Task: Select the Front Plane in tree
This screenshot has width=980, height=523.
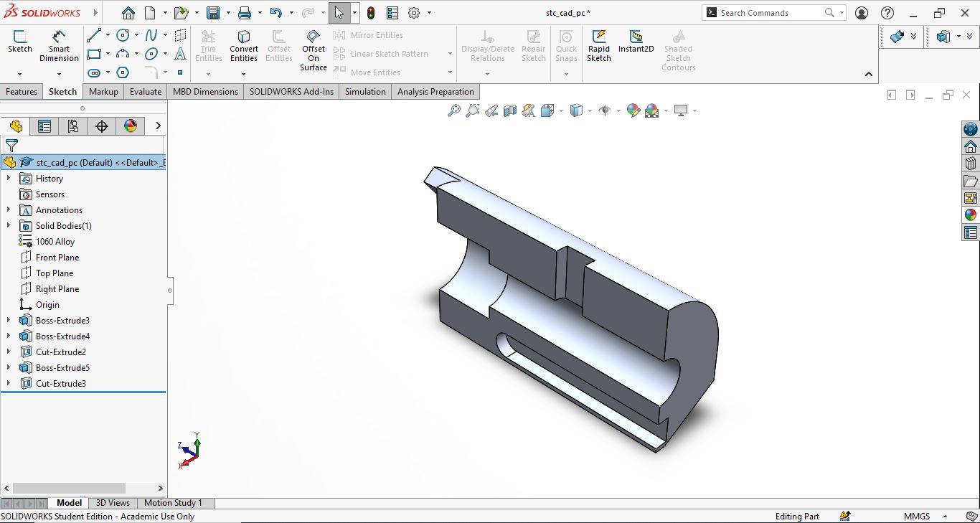Action: point(57,258)
